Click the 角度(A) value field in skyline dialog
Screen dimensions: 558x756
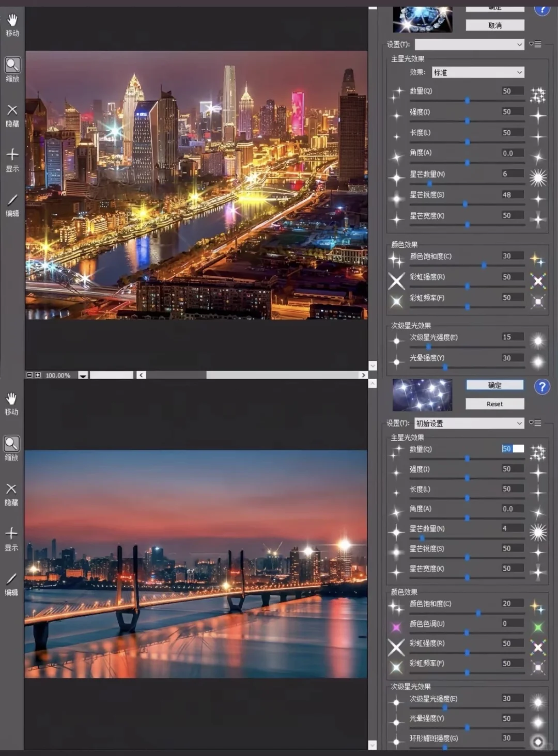513,153
